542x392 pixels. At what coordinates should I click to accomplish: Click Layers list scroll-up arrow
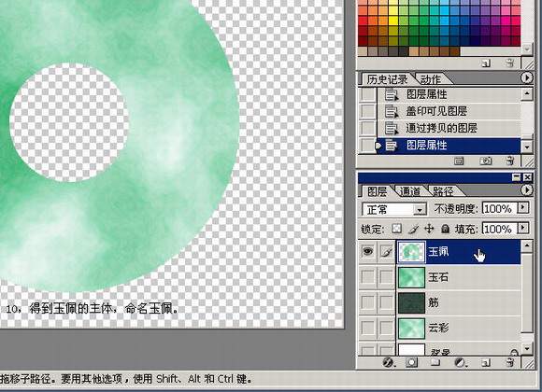coord(527,245)
